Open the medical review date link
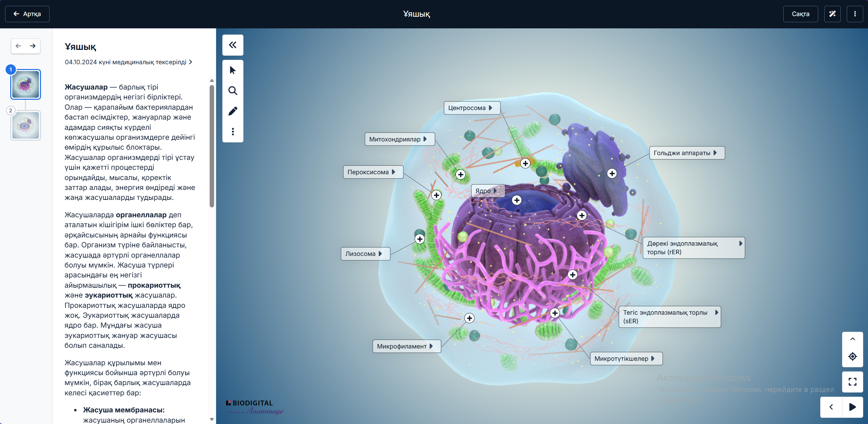 [128, 62]
